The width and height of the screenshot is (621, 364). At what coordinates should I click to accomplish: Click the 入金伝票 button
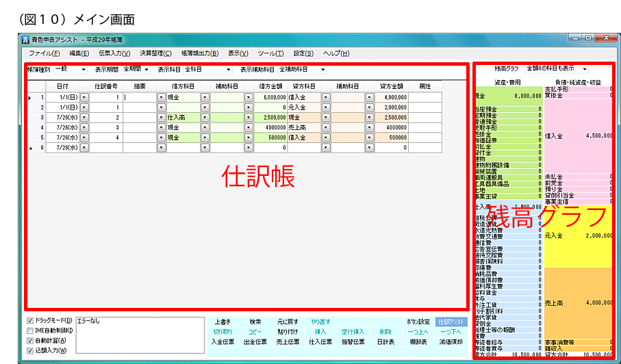pos(223,341)
